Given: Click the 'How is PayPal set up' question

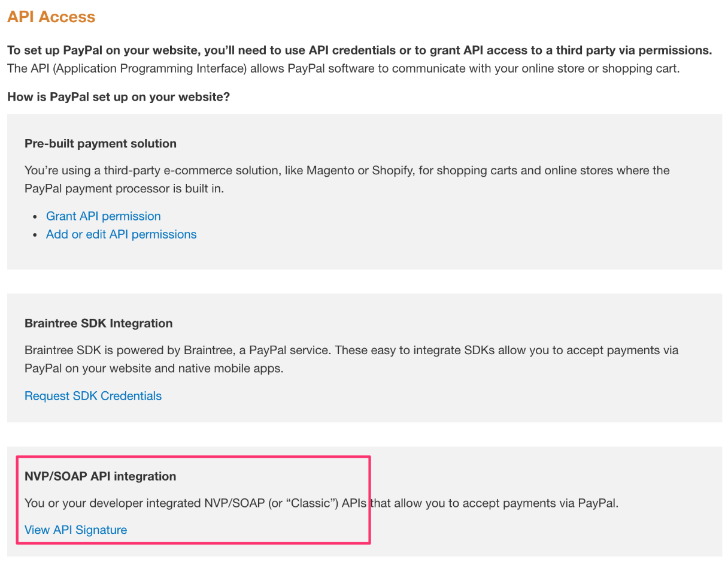Looking at the screenshot, I should tap(119, 96).
